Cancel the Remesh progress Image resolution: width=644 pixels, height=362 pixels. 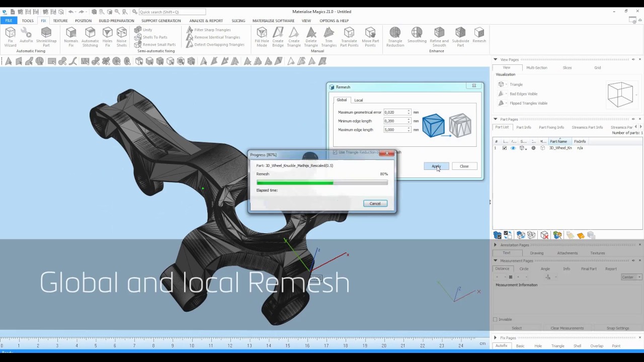(375, 203)
